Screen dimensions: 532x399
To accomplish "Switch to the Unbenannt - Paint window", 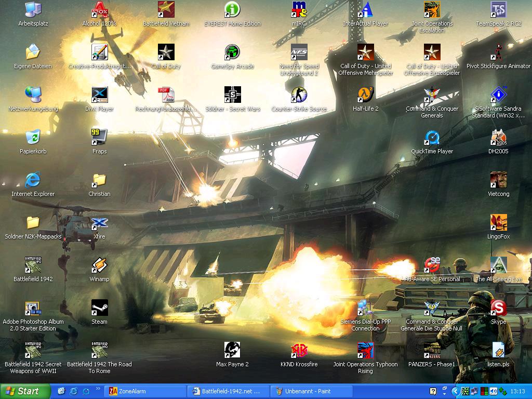I will (x=312, y=391).
